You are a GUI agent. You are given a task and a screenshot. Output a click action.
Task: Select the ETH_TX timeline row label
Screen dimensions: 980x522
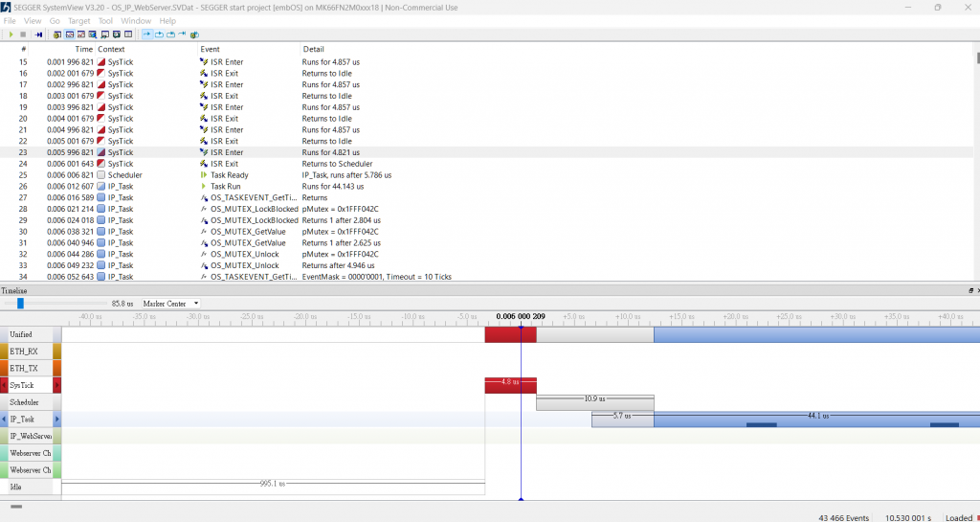pos(31,368)
